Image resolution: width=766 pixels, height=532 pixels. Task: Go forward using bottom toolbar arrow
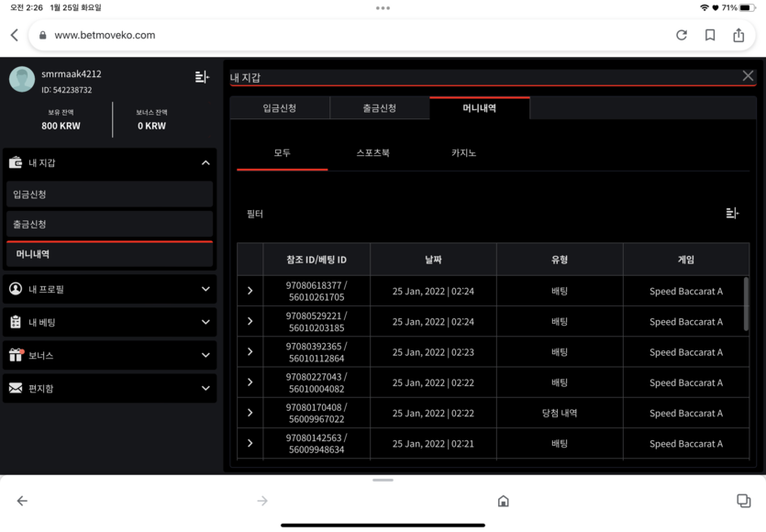[262, 501]
